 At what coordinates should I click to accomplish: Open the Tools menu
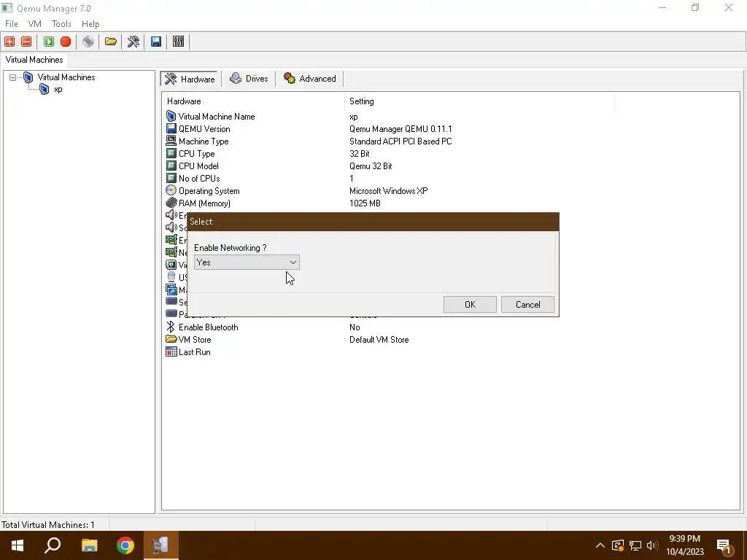(61, 24)
